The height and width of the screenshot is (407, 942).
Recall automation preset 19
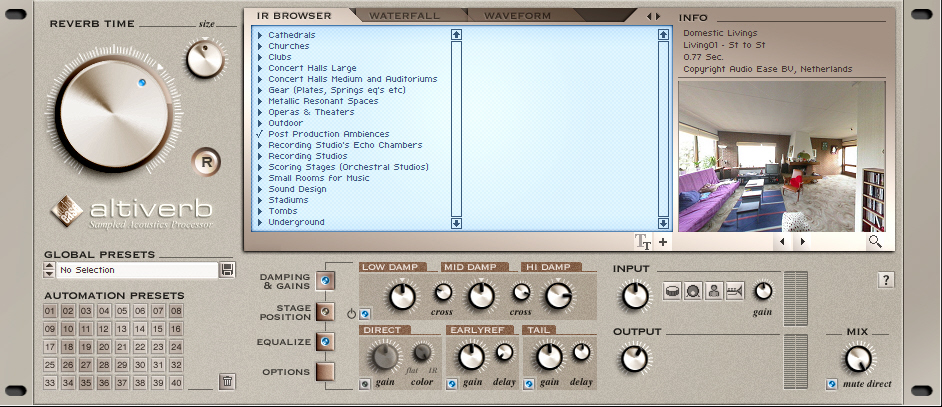point(86,347)
